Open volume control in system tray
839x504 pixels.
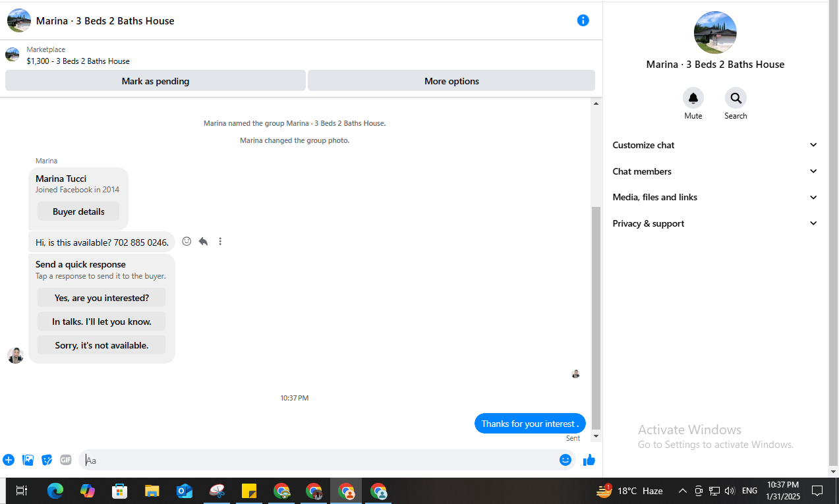[x=730, y=491]
